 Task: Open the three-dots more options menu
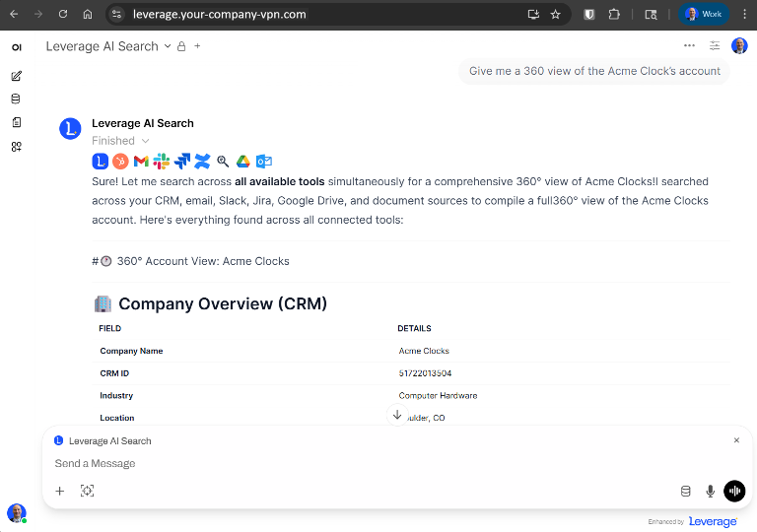tap(689, 45)
